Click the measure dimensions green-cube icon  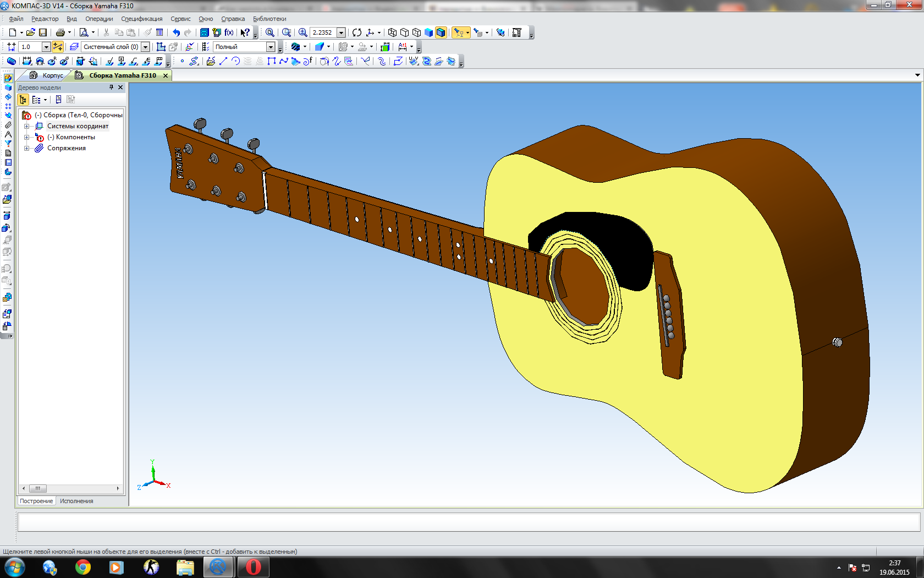click(x=385, y=47)
